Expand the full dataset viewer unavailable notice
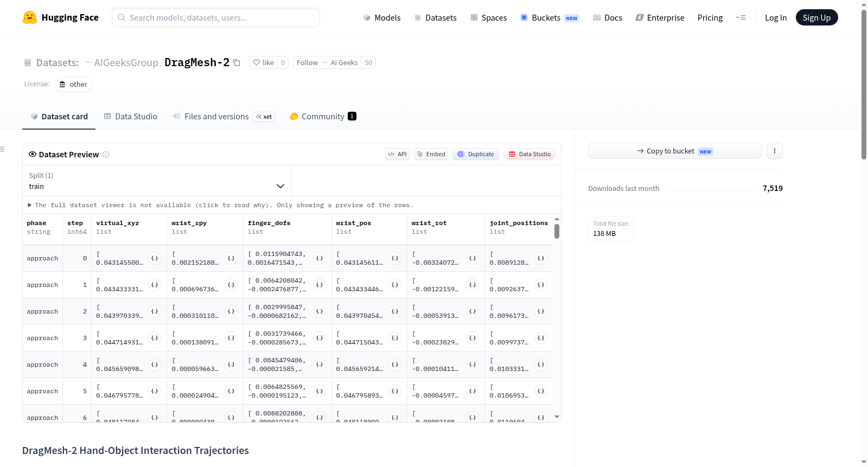The height and width of the screenshot is (467, 868). pos(220,205)
